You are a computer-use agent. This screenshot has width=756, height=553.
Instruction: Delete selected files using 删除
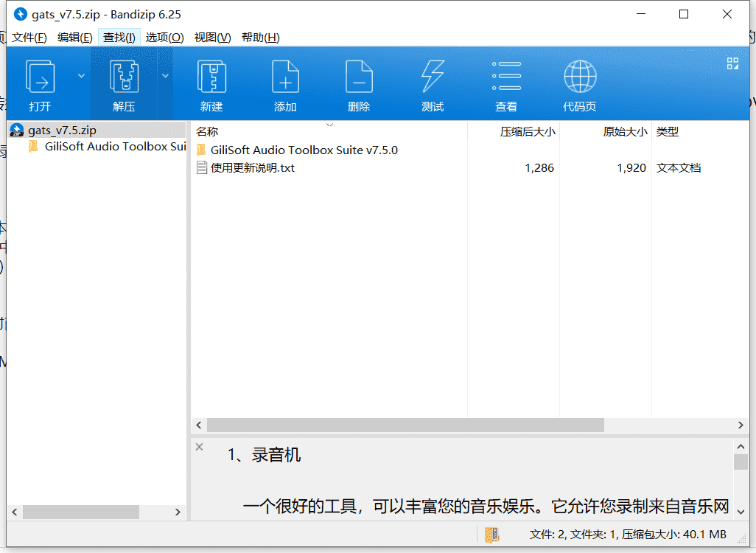tap(359, 86)
